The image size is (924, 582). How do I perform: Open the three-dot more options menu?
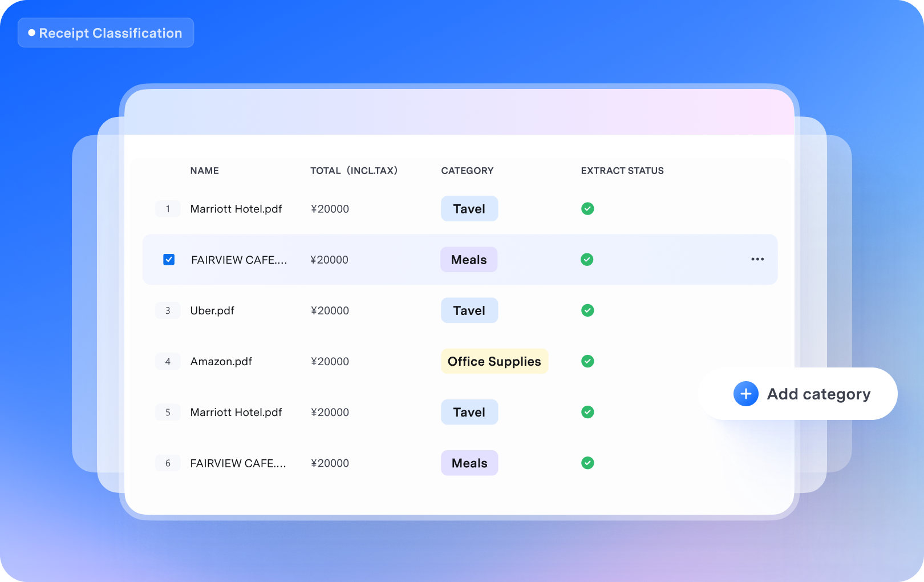(x=757, y=259)
